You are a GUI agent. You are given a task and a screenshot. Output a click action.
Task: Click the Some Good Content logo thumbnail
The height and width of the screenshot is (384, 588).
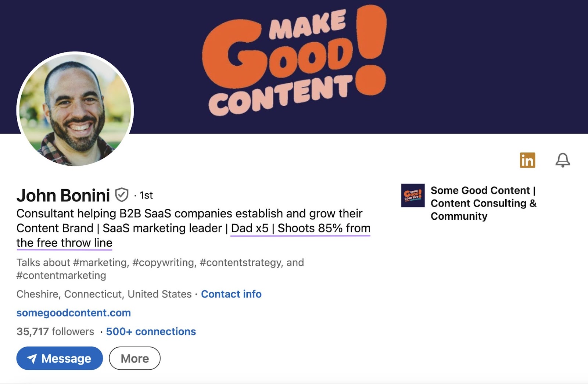point(413,196)
